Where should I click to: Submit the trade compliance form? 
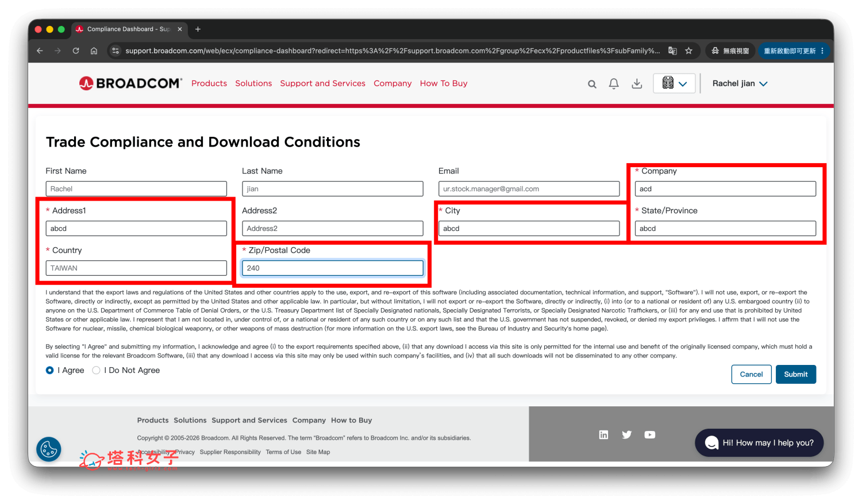point(796,374)
